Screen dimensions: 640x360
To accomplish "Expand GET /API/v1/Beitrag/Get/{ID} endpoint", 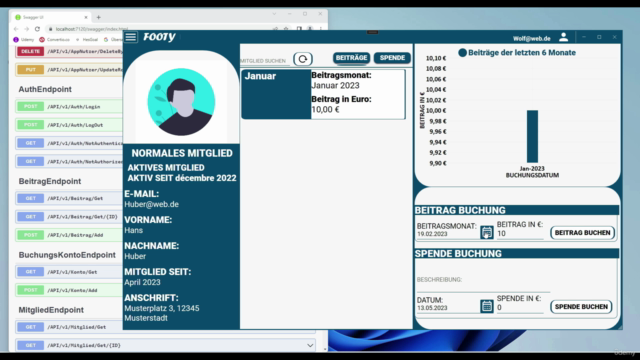I will pos(69,217).
